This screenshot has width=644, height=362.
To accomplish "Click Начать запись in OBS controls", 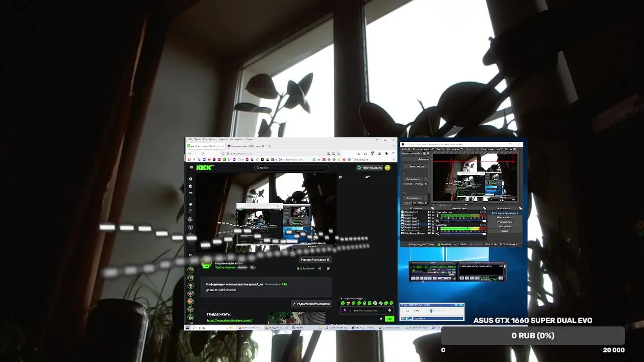I will tap(505, 218).
